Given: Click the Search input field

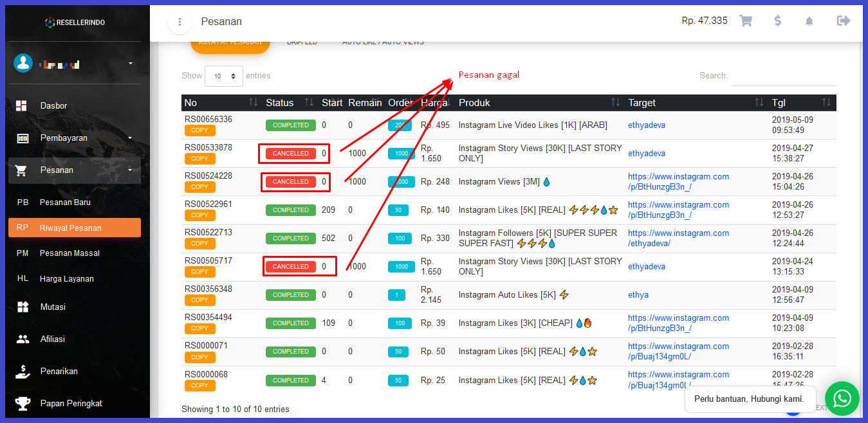Looking at the screenshot, I should coord(784,76).
